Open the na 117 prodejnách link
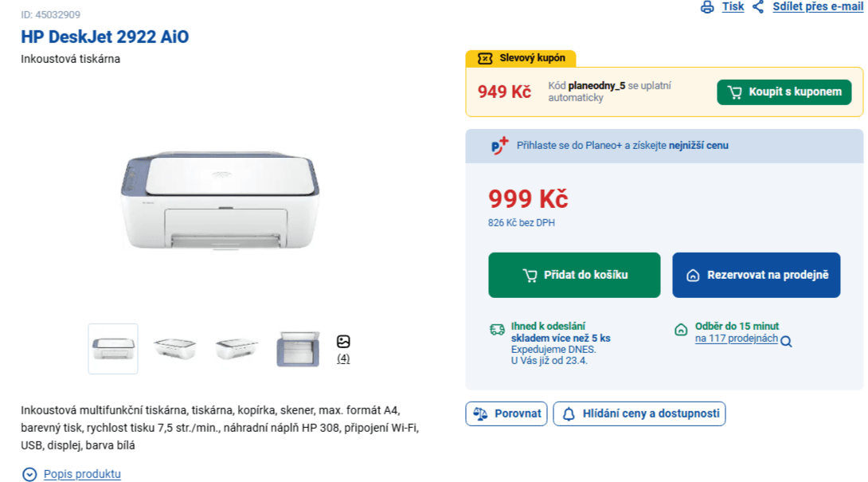The width and height of the screenshot is (868, 482). [x=736, y=339]
